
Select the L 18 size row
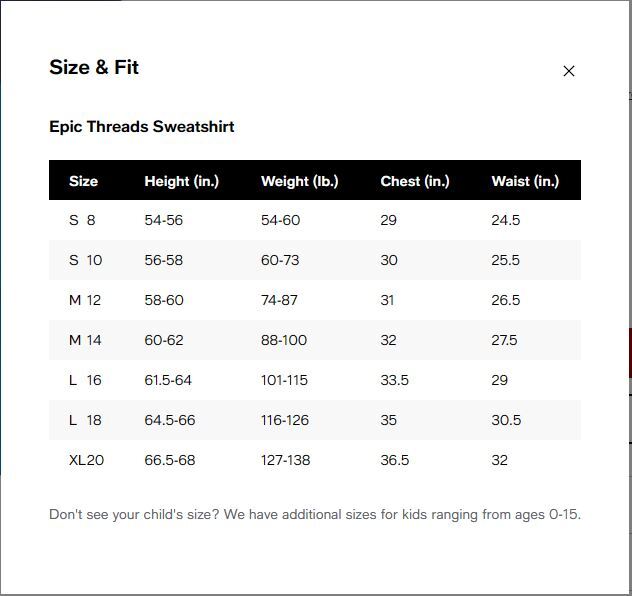[315, 420]
